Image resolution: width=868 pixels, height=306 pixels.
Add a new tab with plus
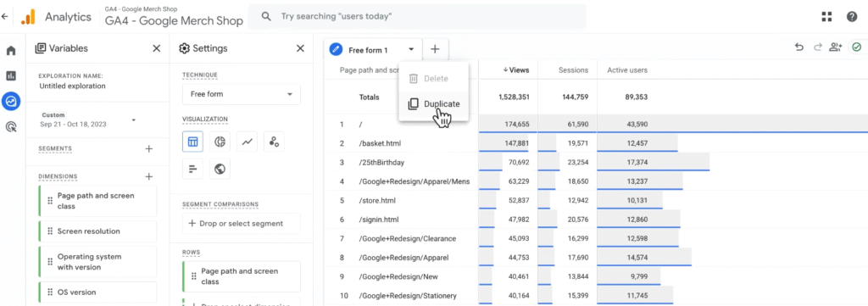click(435, 49)
